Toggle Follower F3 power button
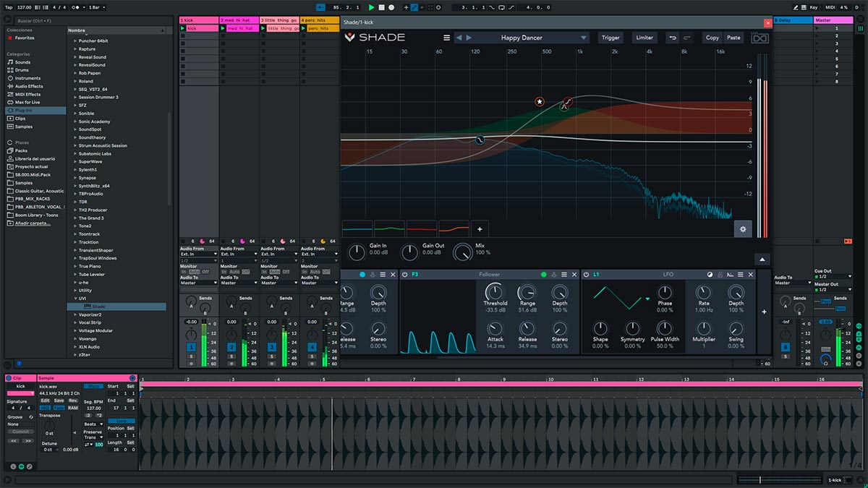Image resolution: width=868 pixels, height=488 pixels. (x=404, y=275)
